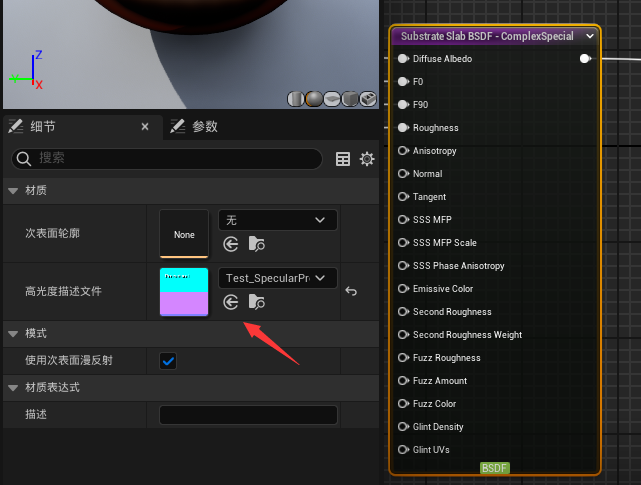Open Test_SpecularPr asset dropdown
641x485 pixels.
(x=278, y=278)
